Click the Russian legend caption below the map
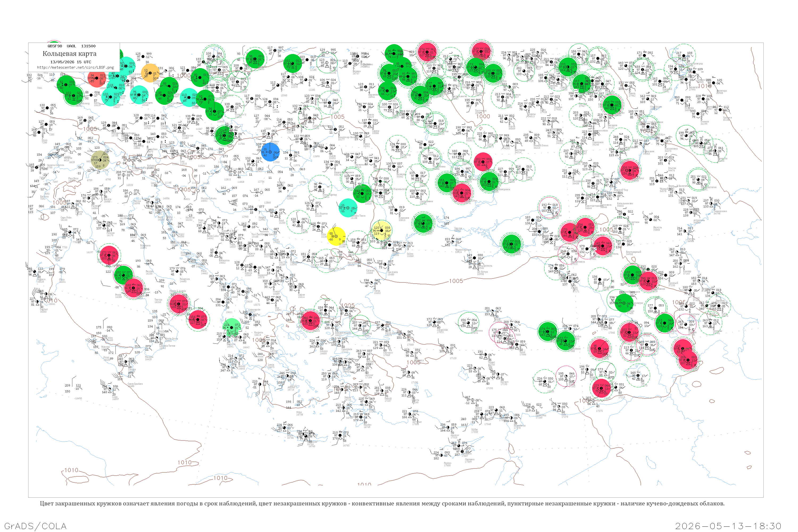This screenshot has width=798, height=532. 382,504
